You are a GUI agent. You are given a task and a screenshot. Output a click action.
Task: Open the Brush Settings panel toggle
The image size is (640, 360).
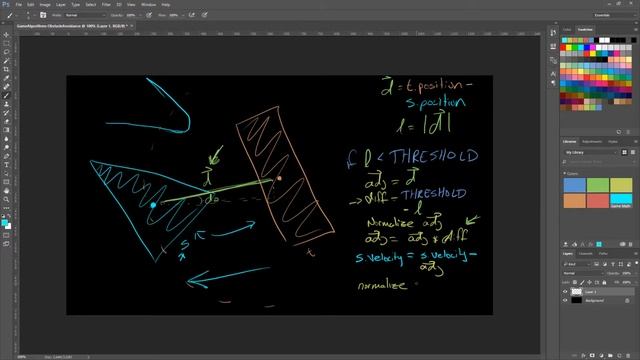pyautogui.click(x=43, y=15)
